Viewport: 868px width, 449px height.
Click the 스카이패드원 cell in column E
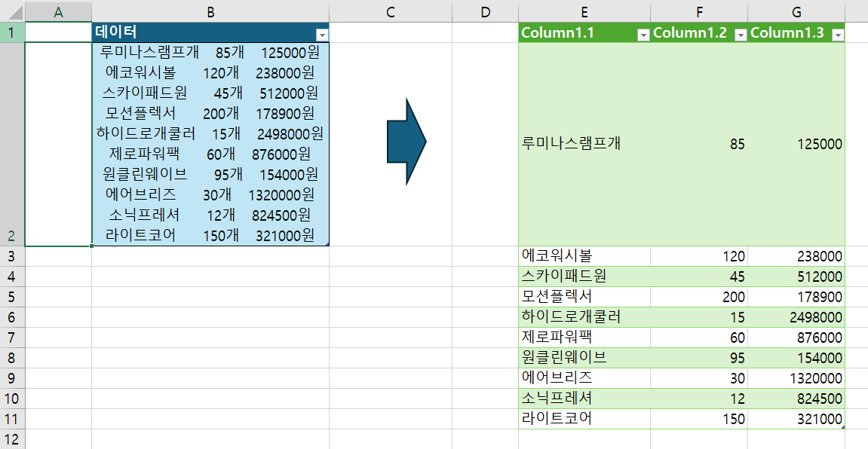point(584,276)
